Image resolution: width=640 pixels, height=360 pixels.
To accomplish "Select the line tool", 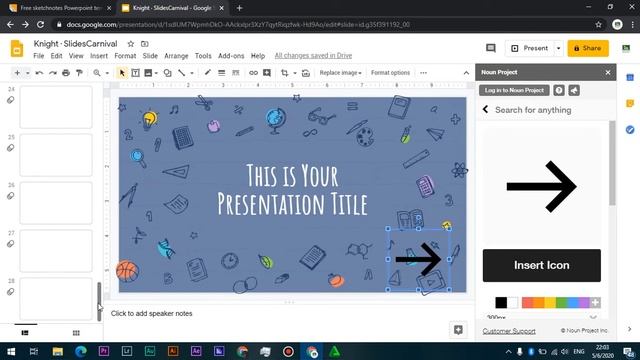I will tap(182, 73).
